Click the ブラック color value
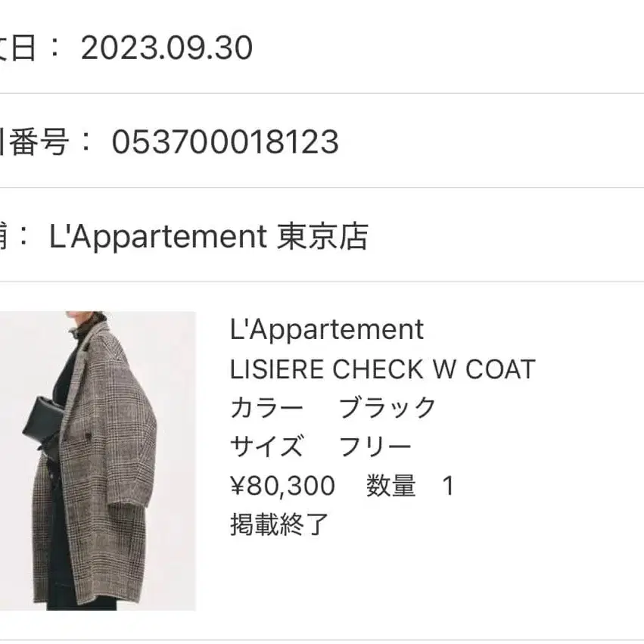The height and width of the screenshot is (644, 644). pos(387,407)
